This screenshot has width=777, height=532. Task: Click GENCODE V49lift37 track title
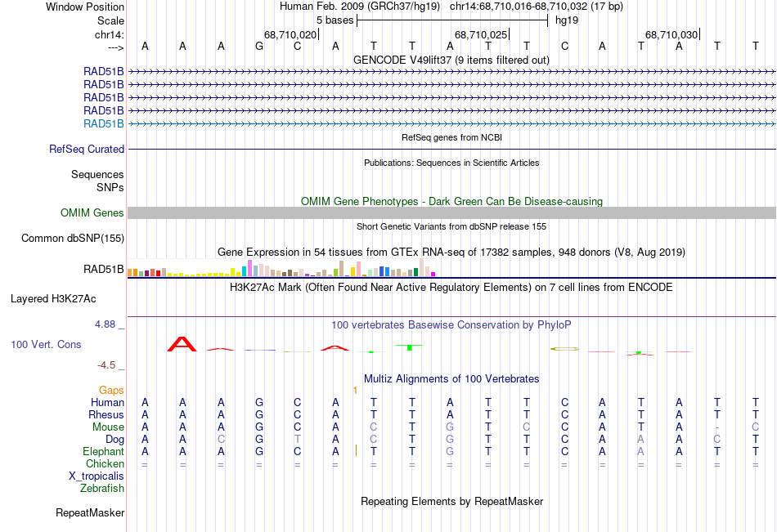tap(451, 60)
